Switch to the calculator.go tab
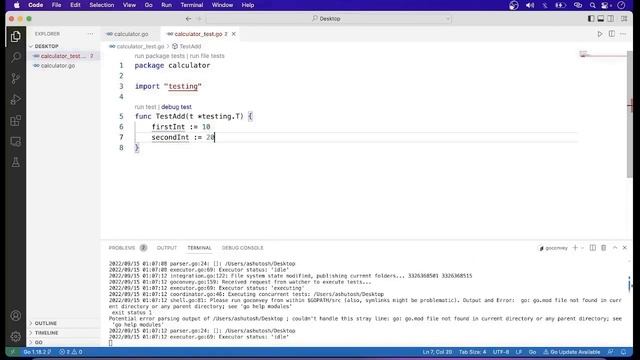This screenshot has width=640, height=360. (131, 34)
